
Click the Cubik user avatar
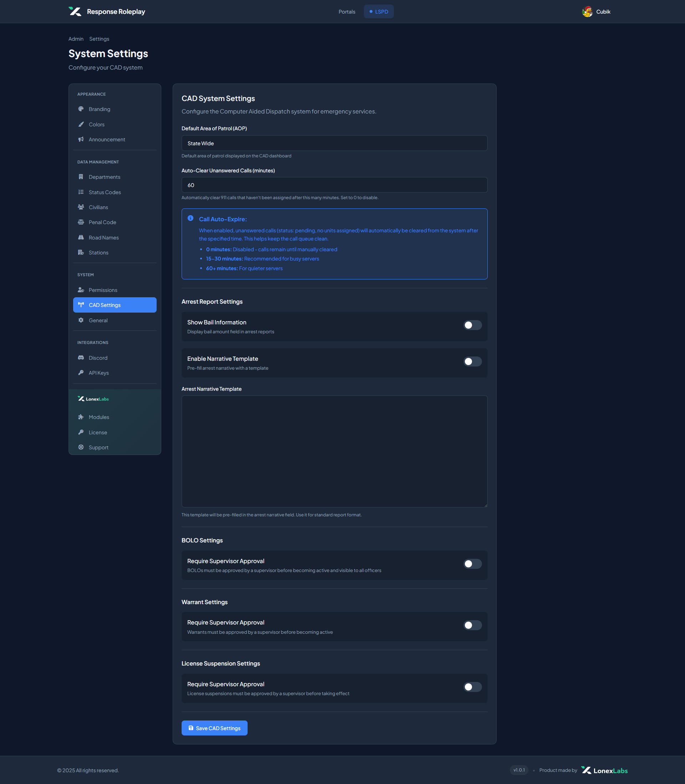tap(587, 11)
